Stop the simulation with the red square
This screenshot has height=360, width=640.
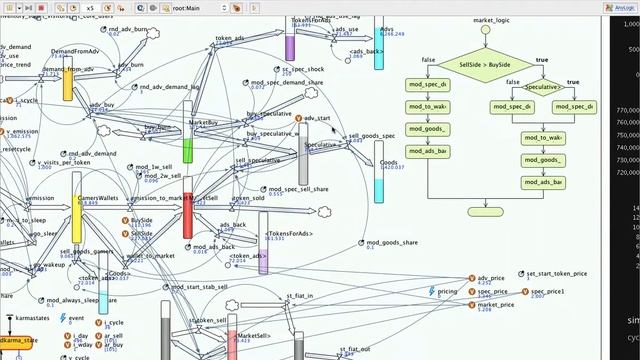coord(41,8)
